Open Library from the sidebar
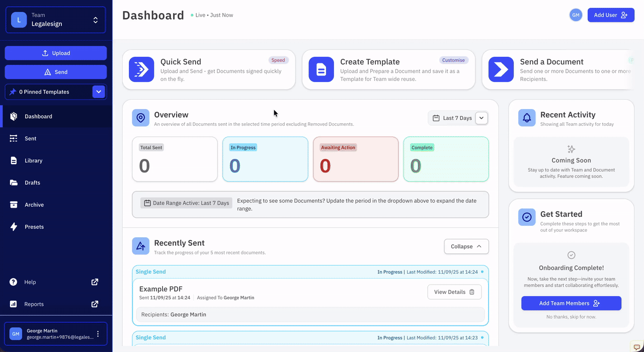The image size is (644, 352). coord(33,160)
